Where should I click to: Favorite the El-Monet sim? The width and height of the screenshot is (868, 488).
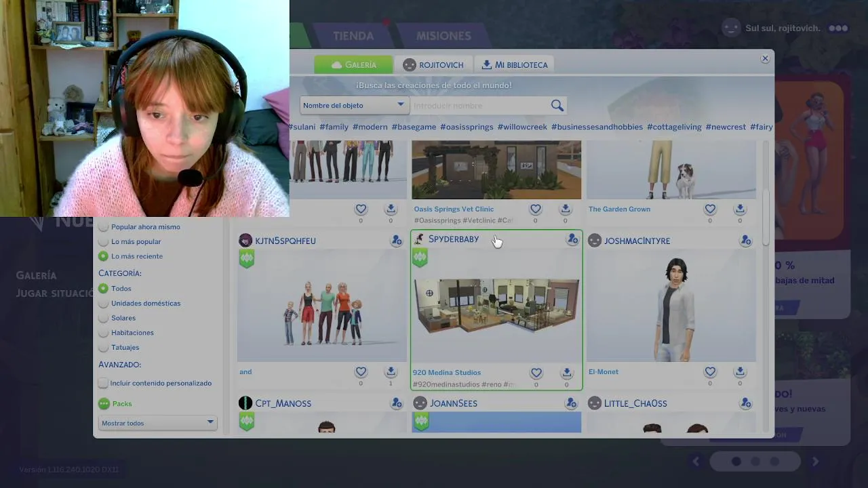click(710, 372)
